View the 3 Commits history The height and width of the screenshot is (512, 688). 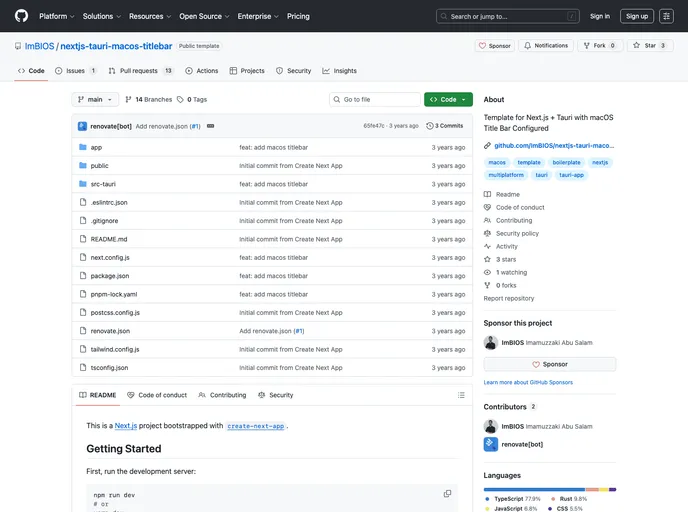click(445, 126)
